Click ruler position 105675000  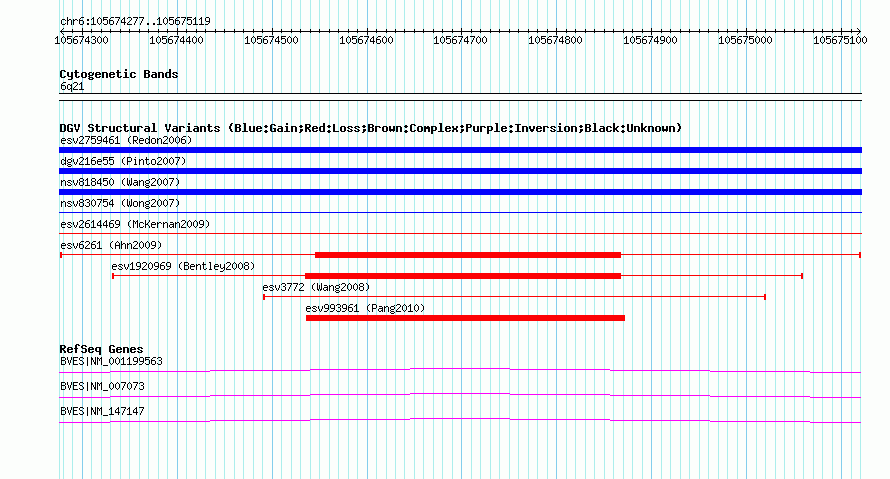[x=745, y=40]
